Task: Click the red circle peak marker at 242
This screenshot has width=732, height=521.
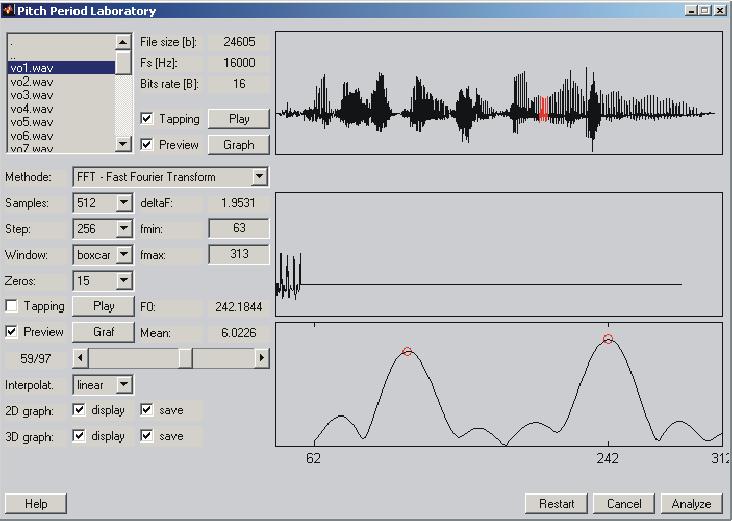Action: tap(607, 339)
